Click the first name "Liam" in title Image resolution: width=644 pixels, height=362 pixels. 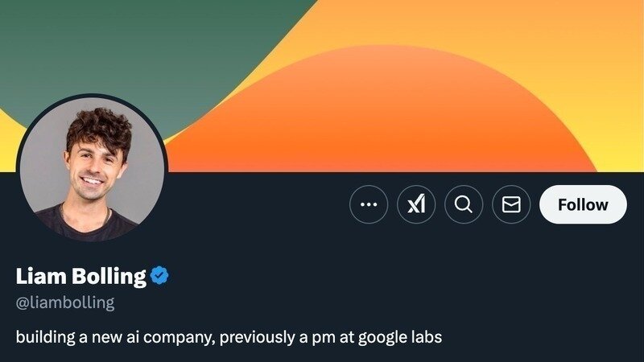tap(40, 277)
